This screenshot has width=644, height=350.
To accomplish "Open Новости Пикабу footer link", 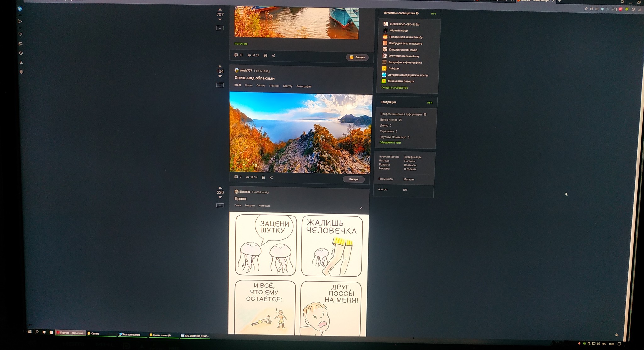I will pyautogui.click(x=389, y=156).
